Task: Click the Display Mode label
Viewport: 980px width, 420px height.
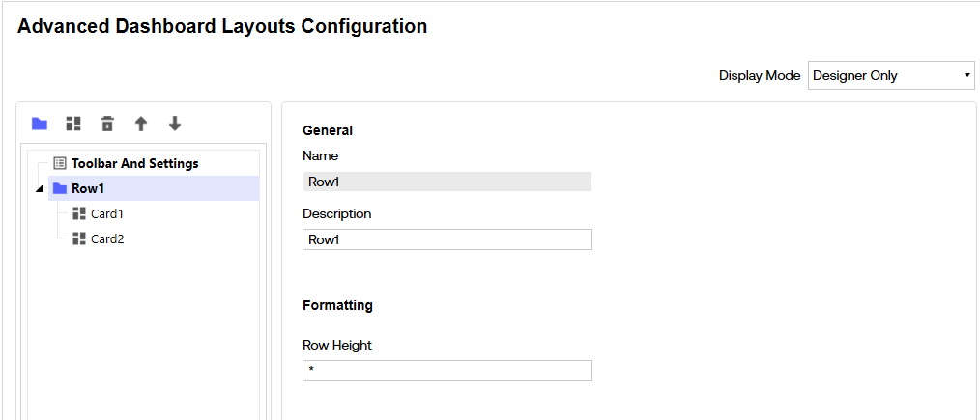Action: pyautogui.click(x=760, y=75)
